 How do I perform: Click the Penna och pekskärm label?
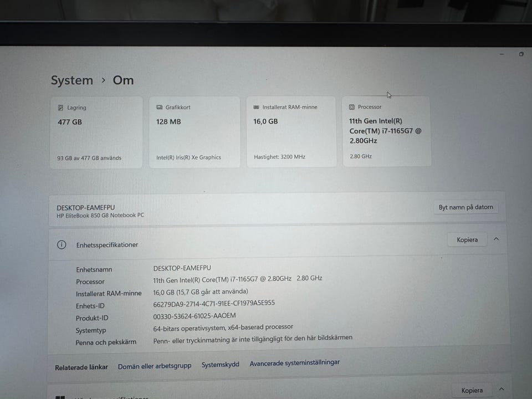point(106,342)
